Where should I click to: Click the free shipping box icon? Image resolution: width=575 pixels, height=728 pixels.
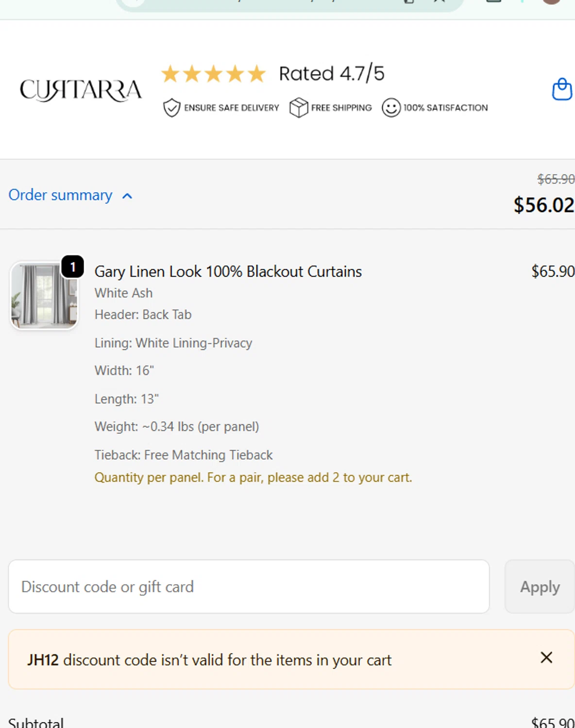[x=299, y=108]
